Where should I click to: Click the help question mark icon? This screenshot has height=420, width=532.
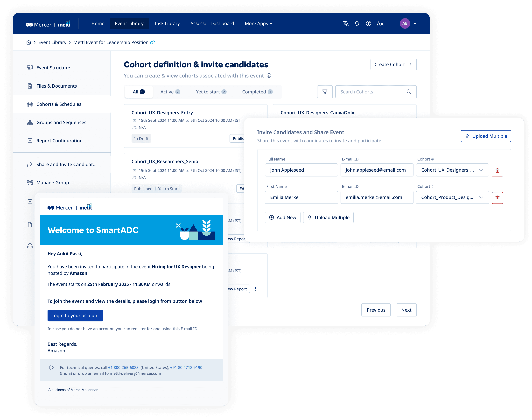point(368,24)
